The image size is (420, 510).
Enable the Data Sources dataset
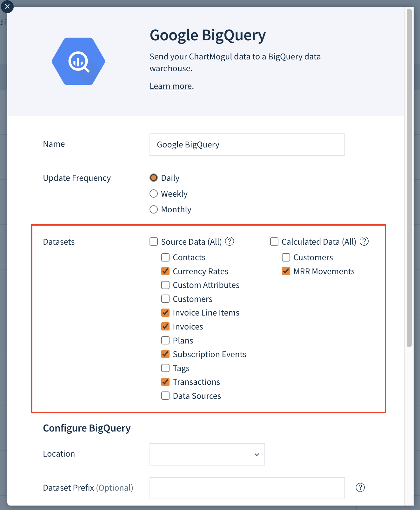pos(165,396)
